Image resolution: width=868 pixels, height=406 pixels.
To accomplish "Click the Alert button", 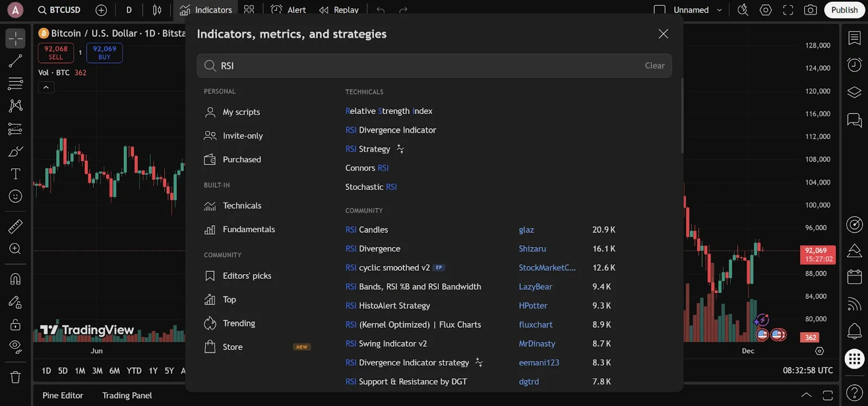I will tap(289, 10).
